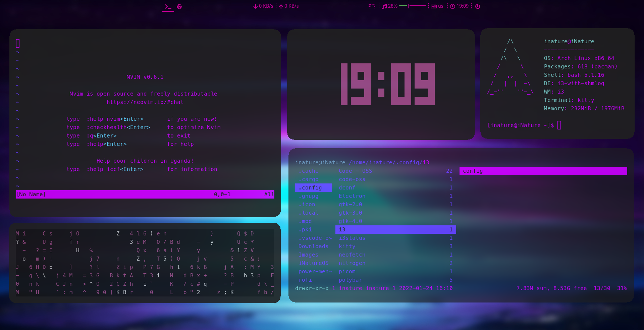Click the drwxr-xr-x permissions text in ranger

[x=312, y=288]
